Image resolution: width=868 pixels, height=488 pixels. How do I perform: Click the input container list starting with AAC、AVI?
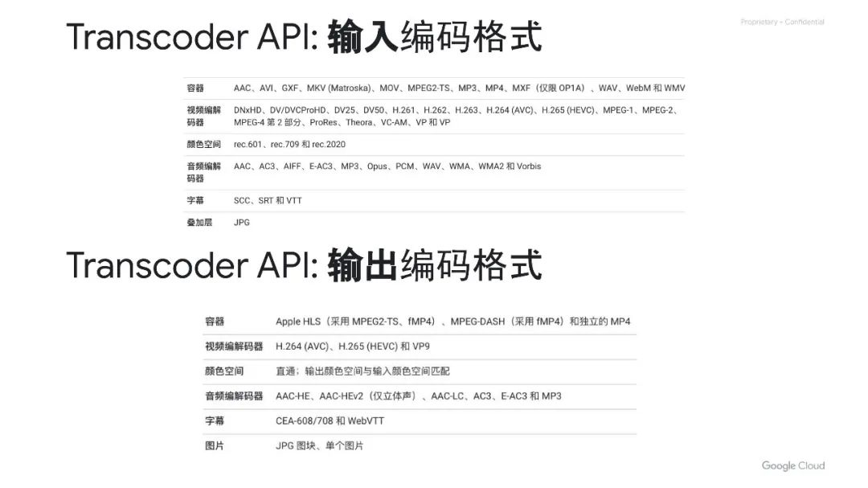(x=459, y=88)
